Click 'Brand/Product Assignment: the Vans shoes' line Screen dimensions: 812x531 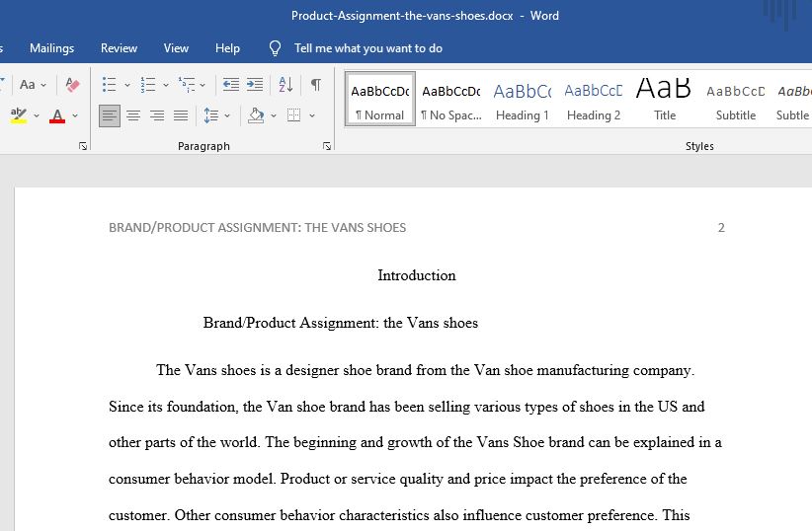[340, 323]
